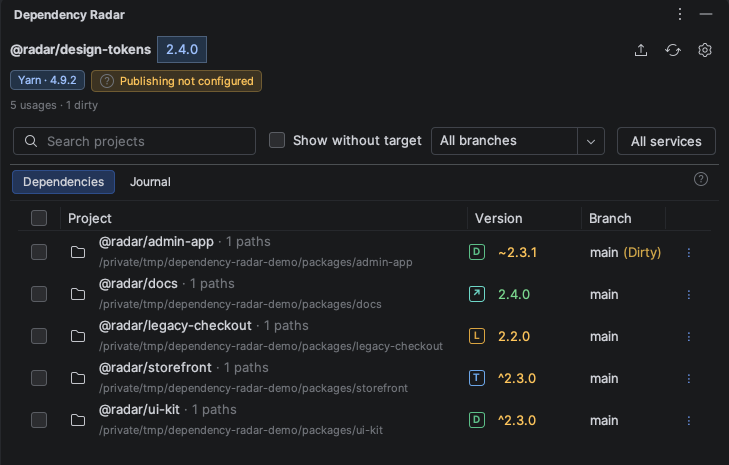
Task: Open the All services filter
Action: pyautogui.click(x=666, y=141)
